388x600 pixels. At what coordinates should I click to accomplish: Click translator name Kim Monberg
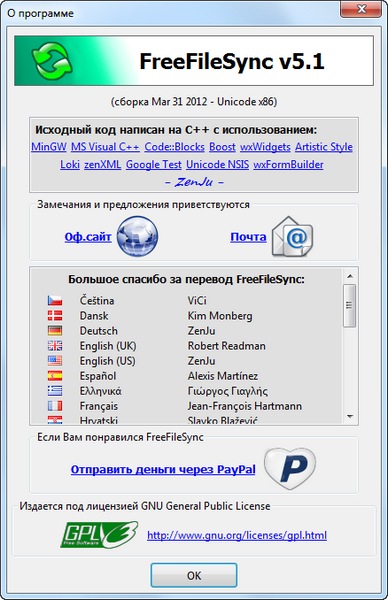[220, 316]
